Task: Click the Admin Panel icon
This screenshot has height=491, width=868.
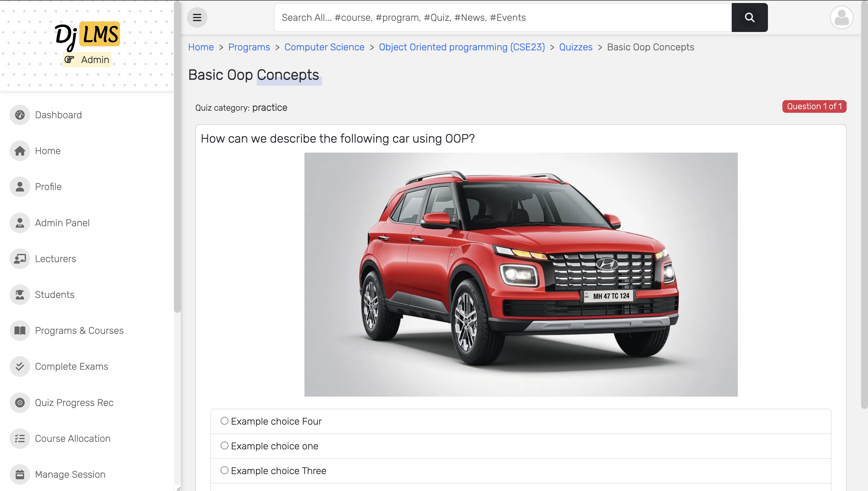Action: pos(20,223)
